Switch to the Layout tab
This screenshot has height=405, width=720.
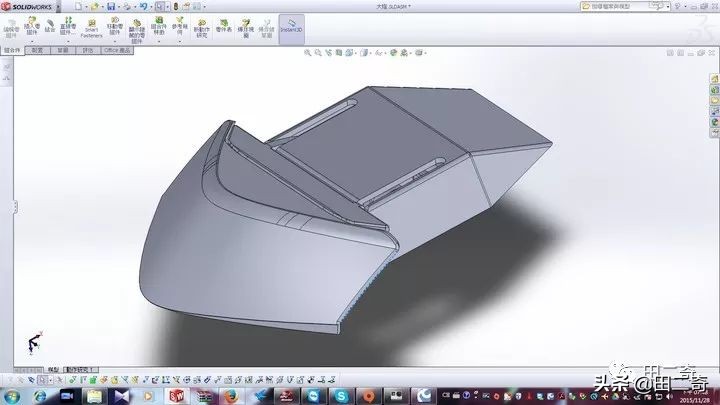click(x=38, y=48)
